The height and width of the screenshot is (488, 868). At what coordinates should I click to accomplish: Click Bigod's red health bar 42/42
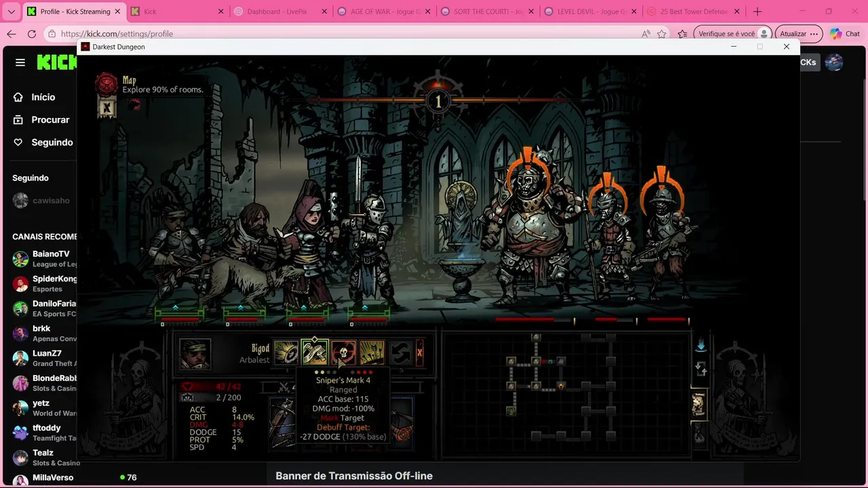coord(212,386)
